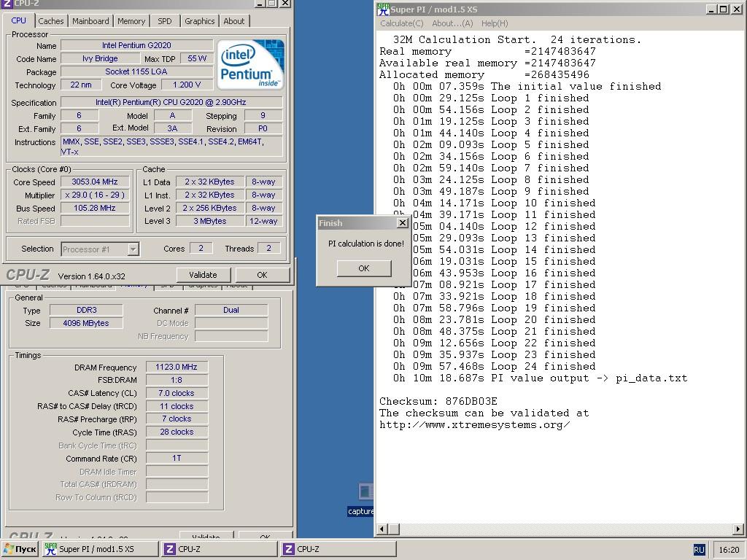Click the CAS# Latency value 7.0 clocks
This screenshot has width=747, height=560.
click(x=177, y=393)
